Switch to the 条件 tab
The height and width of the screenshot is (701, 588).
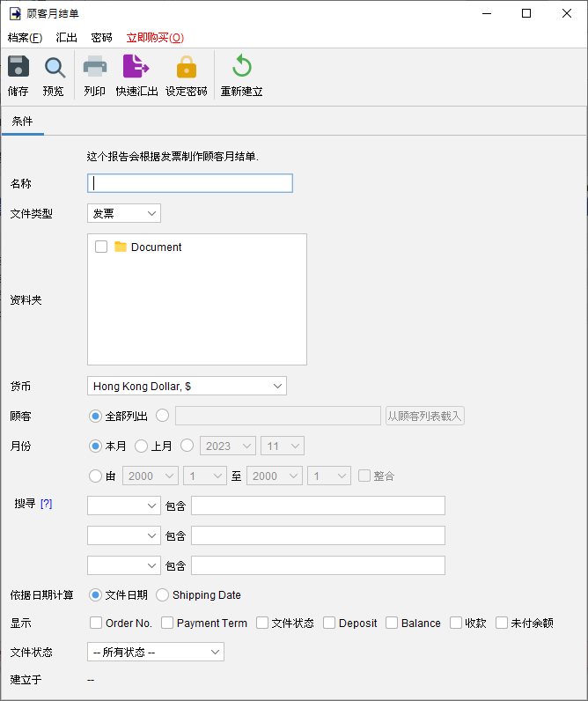pos(22,122)
